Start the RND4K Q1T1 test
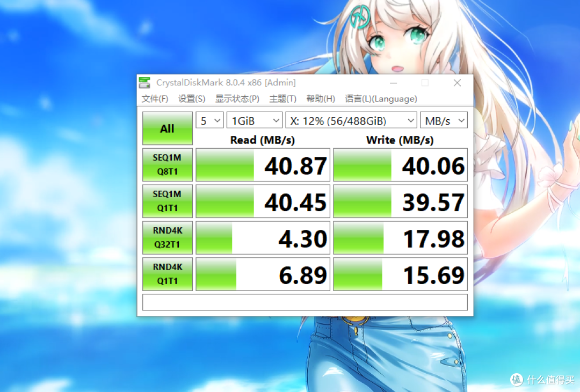The width and height of the screenshot is (580, 392). pyautogui.click(x=167, y=274)
